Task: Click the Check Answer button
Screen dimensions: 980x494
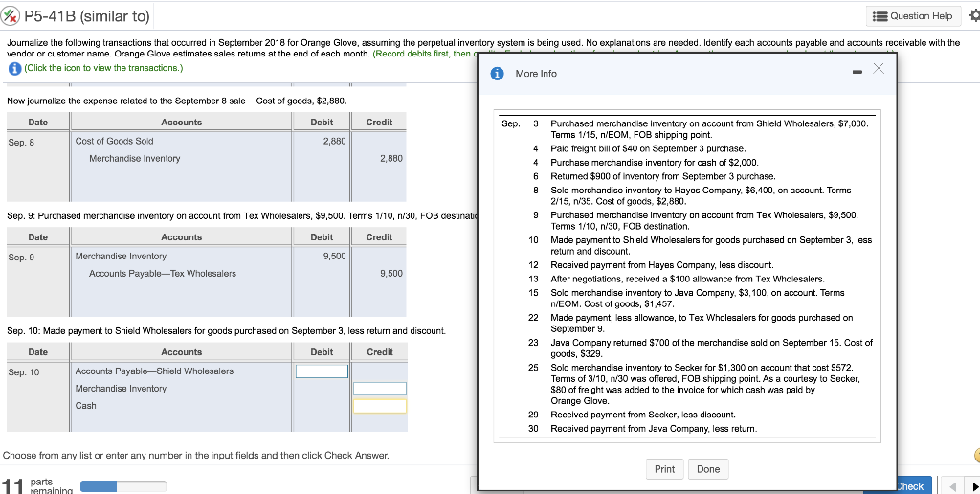Action: 914,486
